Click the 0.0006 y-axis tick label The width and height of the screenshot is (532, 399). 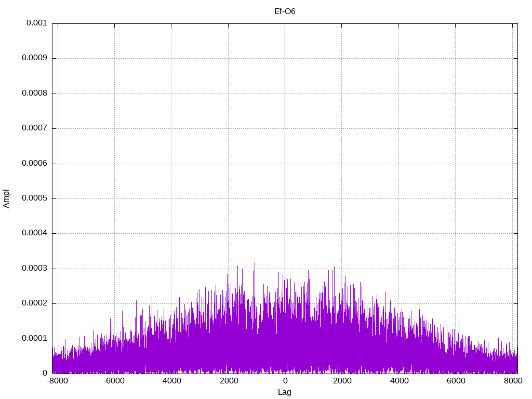point(34,164)
